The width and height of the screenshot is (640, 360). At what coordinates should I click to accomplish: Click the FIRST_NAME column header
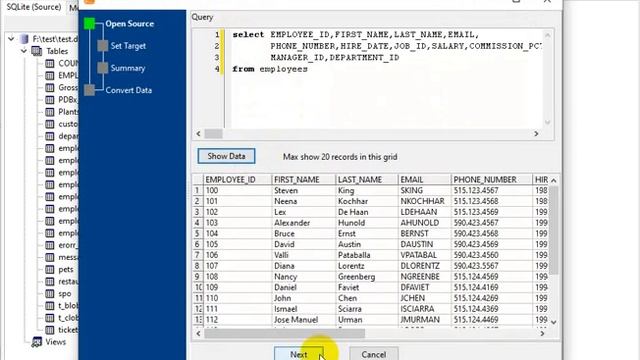coord(304,180)
